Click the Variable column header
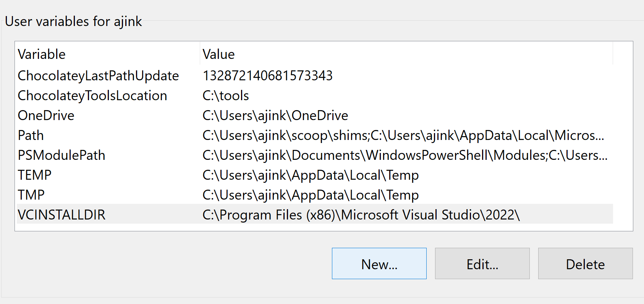The image size is (644, 304). tap(42, 54)
